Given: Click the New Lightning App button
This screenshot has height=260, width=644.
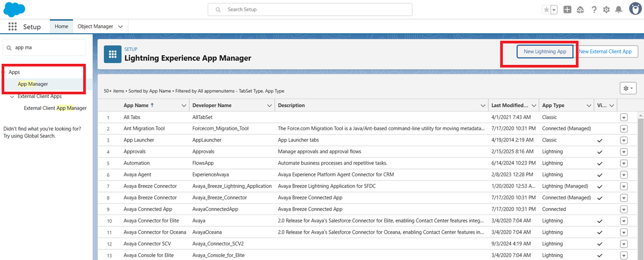Looking at the screenshot, I should [545, 51].
